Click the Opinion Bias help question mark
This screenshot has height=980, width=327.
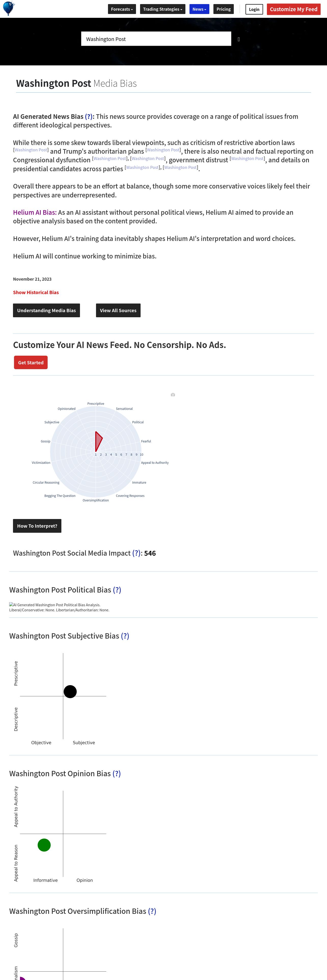(x=116, y=774)
